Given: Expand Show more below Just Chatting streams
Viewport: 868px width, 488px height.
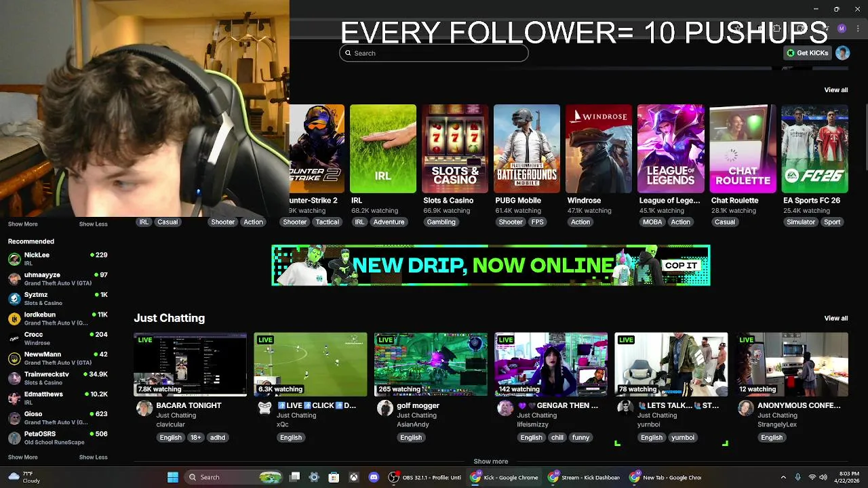Looking at the screenshot, I should pos(490,462).
